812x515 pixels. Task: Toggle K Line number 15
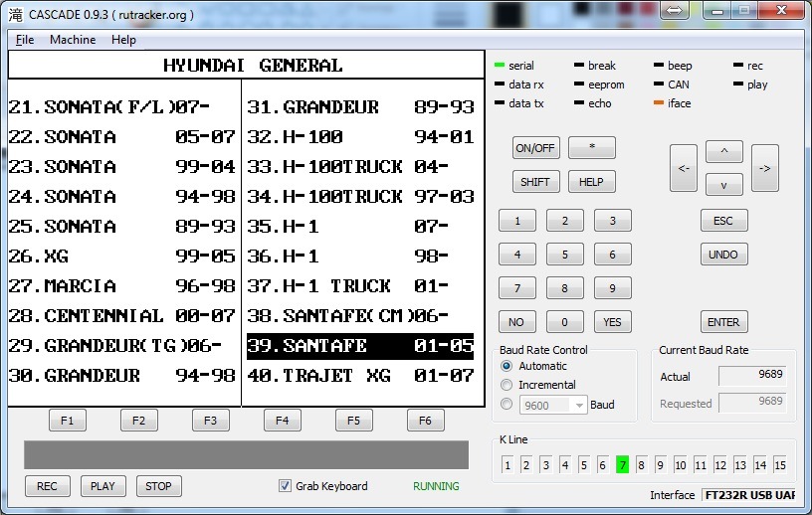pyautogui.click(x=780, y=465)
